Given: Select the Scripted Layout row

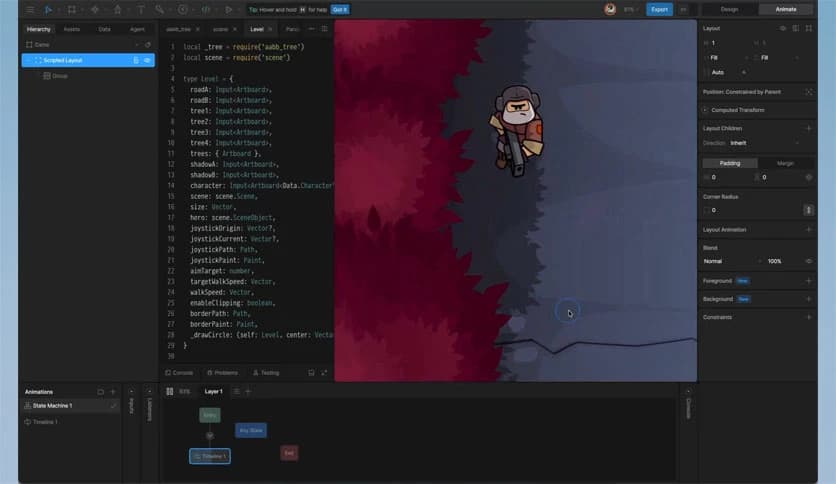Looking at the screenshot, I should click(88, 60).
